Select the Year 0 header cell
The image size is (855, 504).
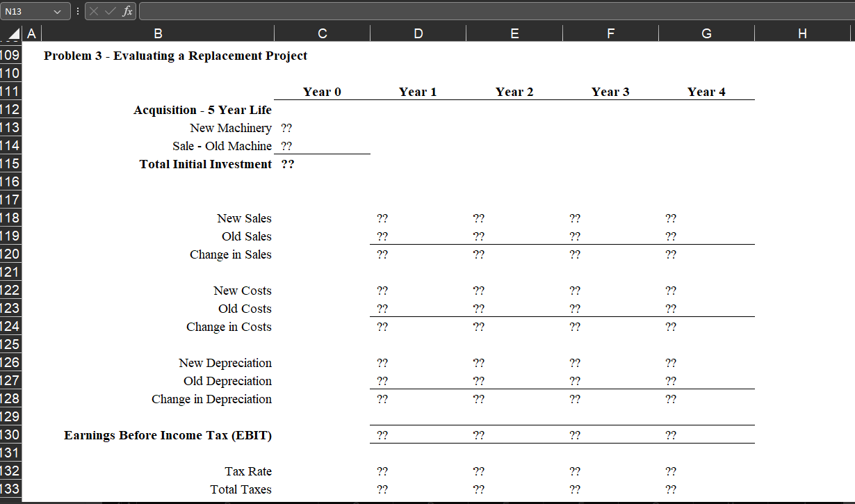pos(322,91)
